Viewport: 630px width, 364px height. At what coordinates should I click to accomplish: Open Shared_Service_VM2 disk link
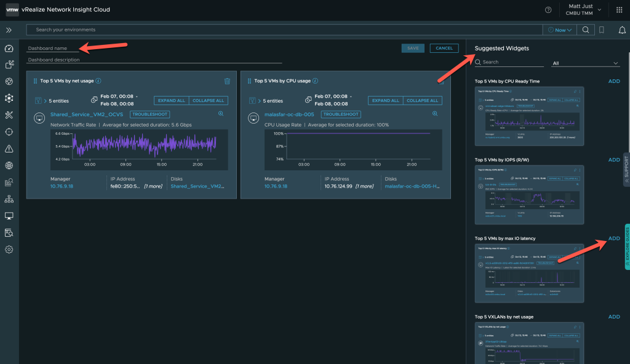(x=197, y=186)
